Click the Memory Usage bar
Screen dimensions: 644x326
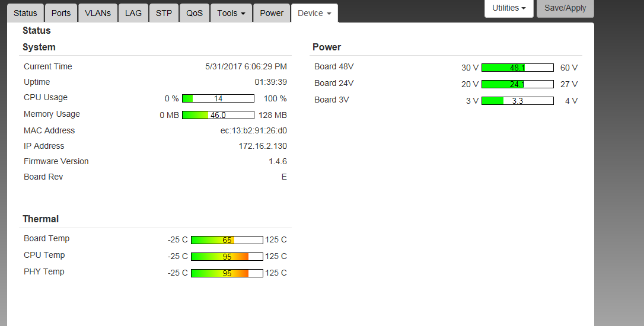(218, 115)
